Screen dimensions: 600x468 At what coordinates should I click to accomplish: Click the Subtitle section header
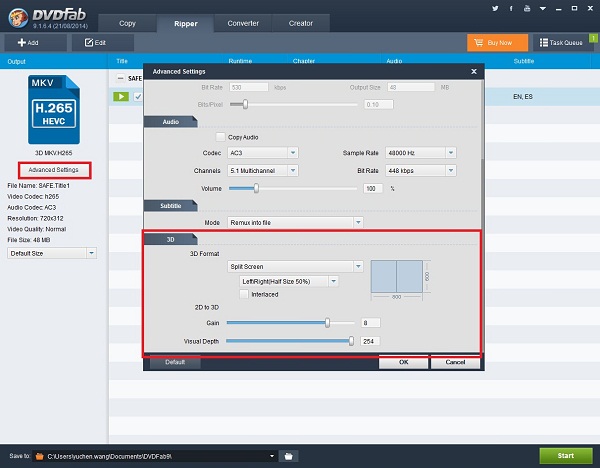point(171,205)
